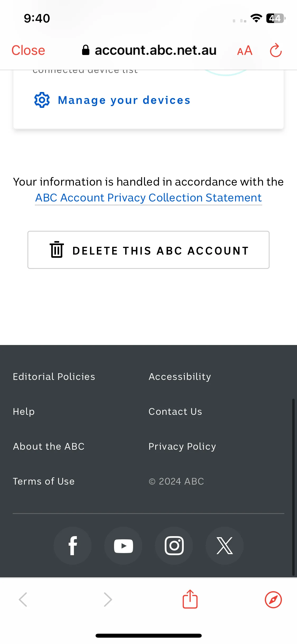Go forward with the right chevron
297x644 pixels.
(x=108, y=600)
